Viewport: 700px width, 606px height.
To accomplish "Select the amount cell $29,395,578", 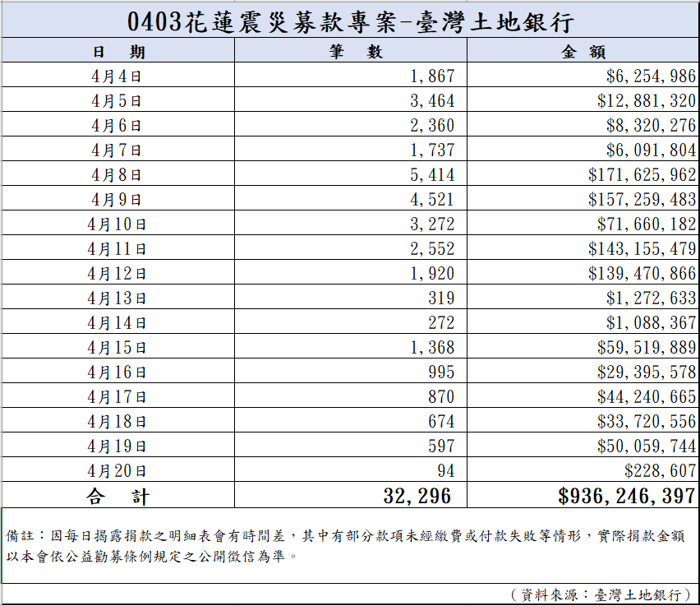I will [583, 371].
